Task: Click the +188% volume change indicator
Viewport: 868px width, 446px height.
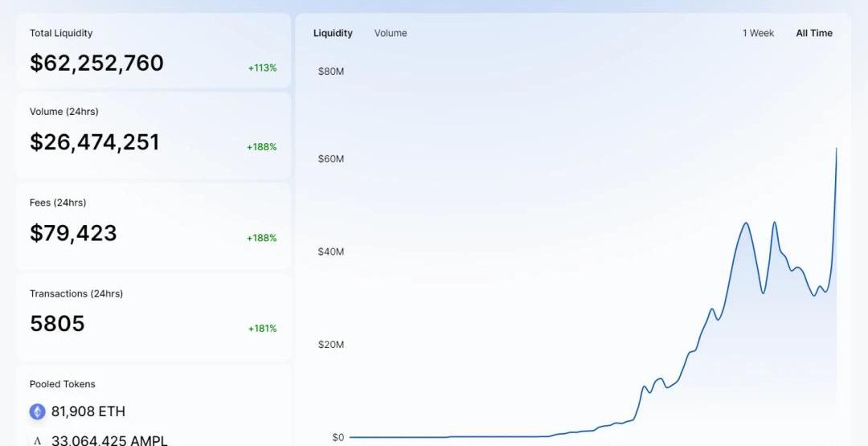Action: tap(262, 147)
